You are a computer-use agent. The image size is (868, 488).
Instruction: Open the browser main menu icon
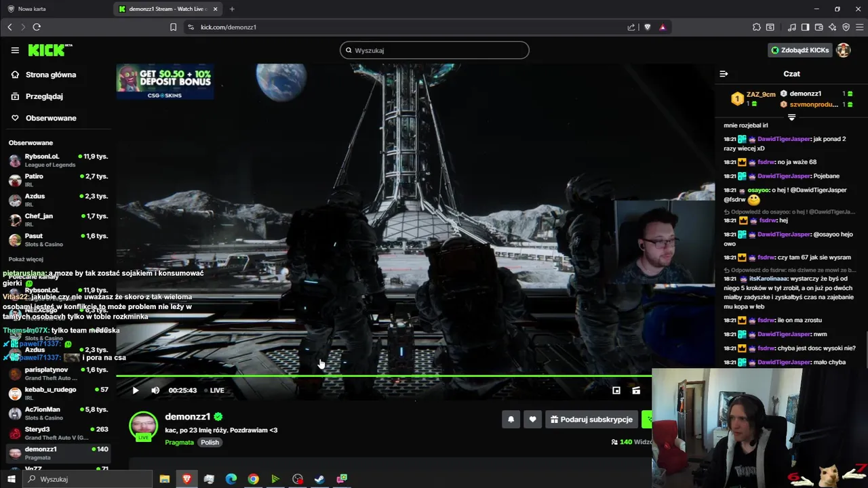point(859,27)
